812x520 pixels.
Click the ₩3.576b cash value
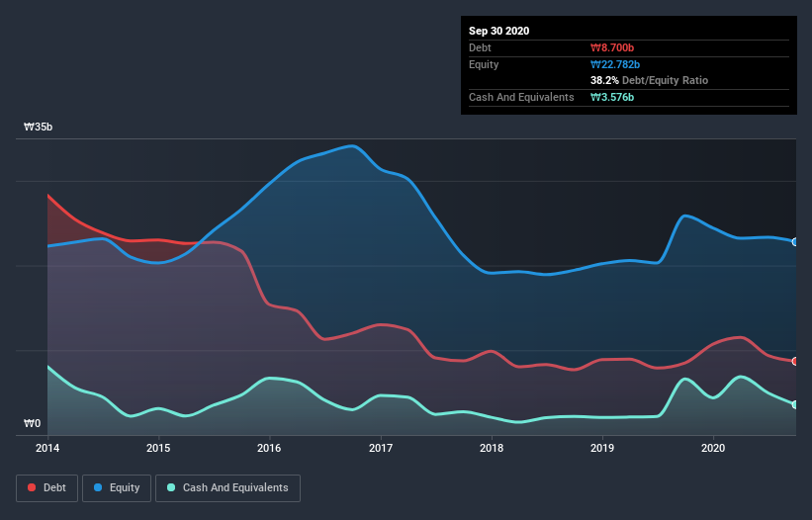click(x=612, y=97)
